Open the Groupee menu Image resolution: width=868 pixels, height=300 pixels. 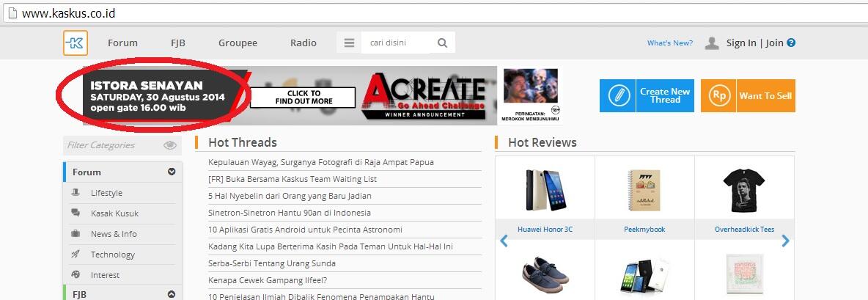(x=238, y=43)
